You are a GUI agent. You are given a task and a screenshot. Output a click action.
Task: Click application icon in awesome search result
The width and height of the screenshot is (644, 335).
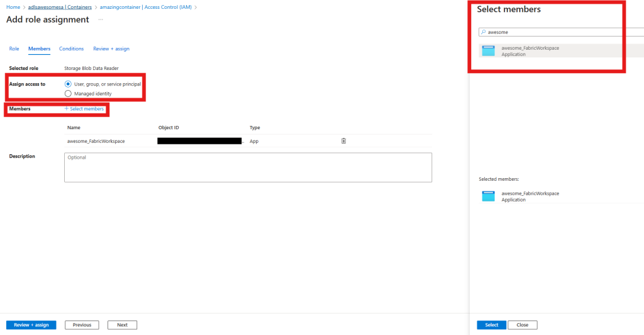tap(488, 51)
